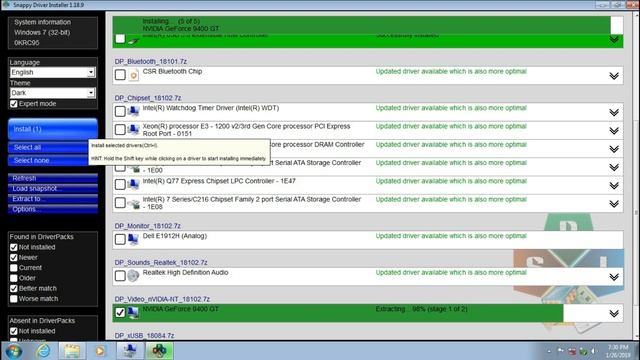Show hidden system tray icons arrow
Image resolution: width=640 pixels, height=360 pixels.
(549, 351)
